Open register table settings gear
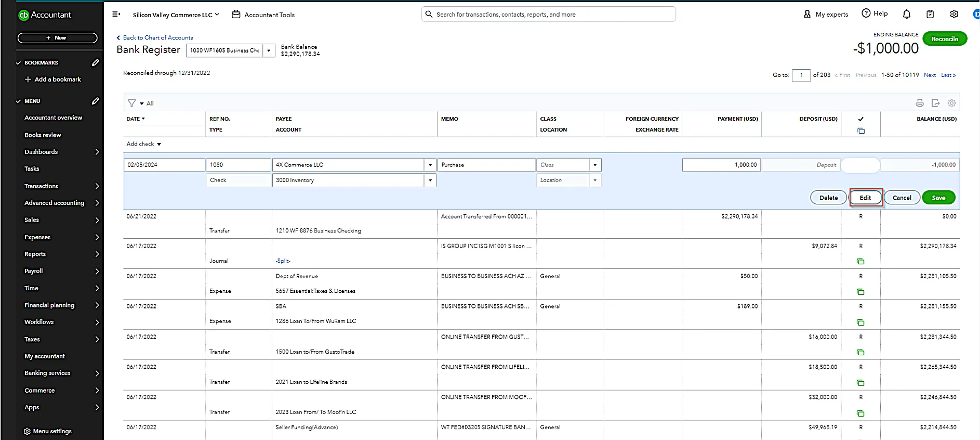Viewport: 980px width, 440px height. tap(951, 103)
